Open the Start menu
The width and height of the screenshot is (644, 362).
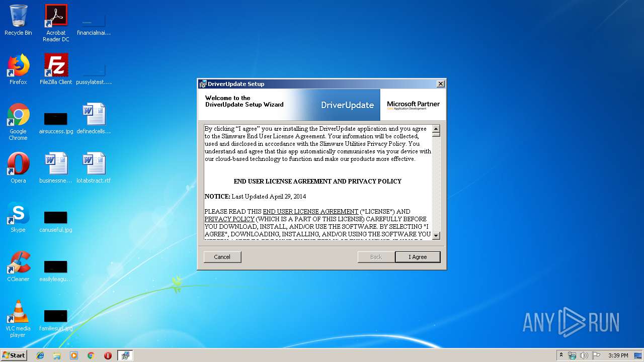(14, 355)
